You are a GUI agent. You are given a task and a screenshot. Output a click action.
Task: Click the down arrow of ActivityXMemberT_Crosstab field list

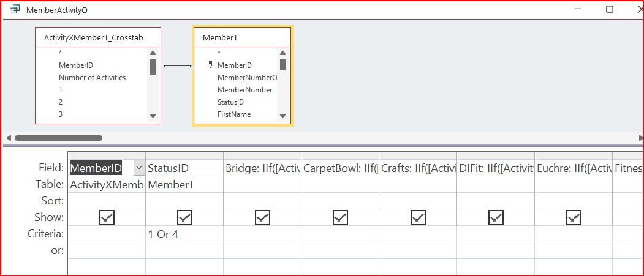click(x=153, y=116)
